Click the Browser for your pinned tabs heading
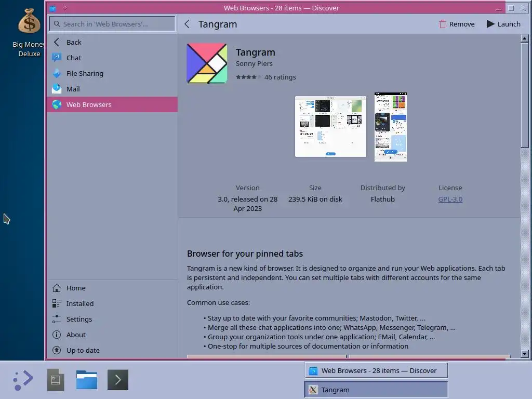 pyautogui.click(x=245, y=254)
